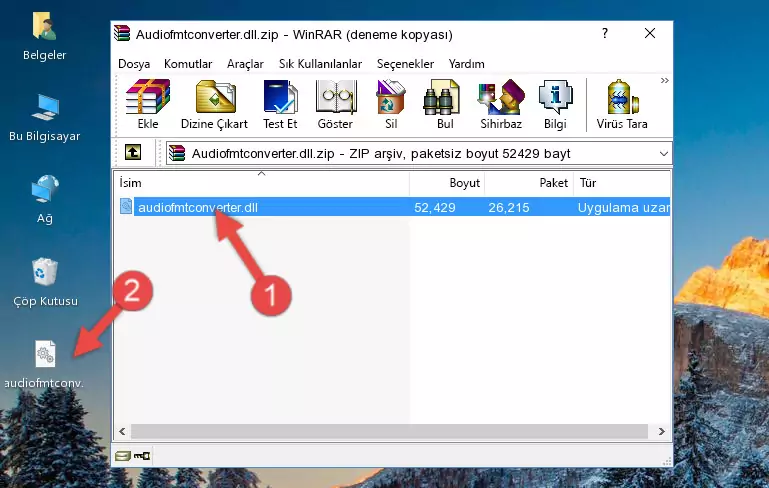Sort by the İsim column header

[x=262, y=183]
